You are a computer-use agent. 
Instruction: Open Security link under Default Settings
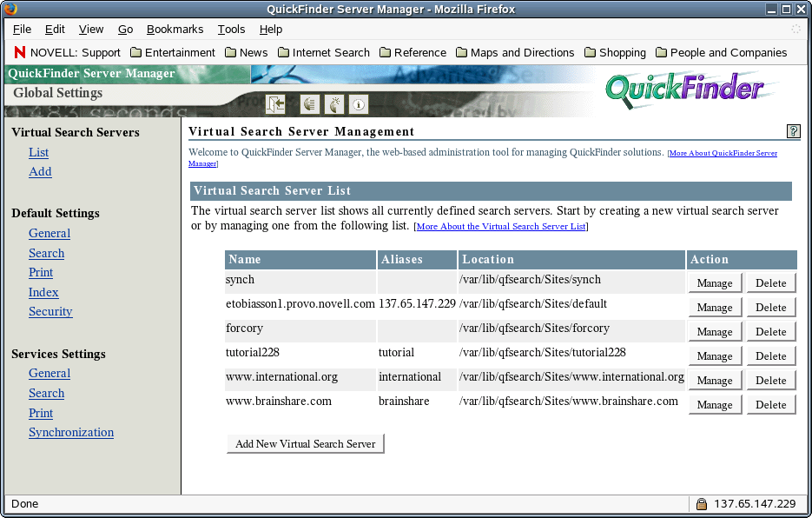coord(50,311)
